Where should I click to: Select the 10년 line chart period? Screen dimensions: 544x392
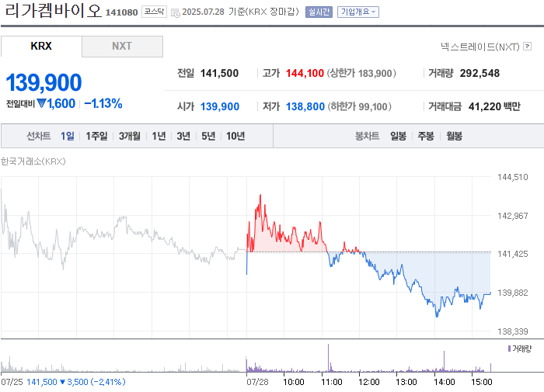(235, 136)
